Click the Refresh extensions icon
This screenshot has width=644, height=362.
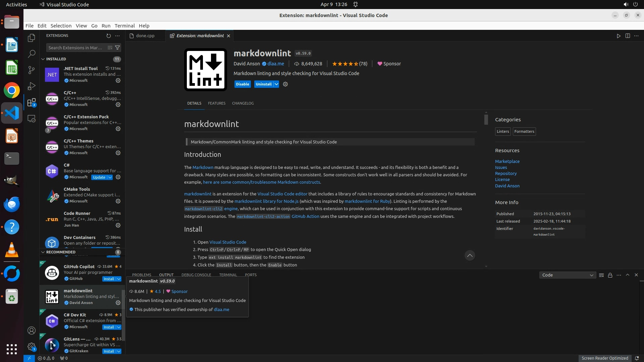tap(108, 36)
